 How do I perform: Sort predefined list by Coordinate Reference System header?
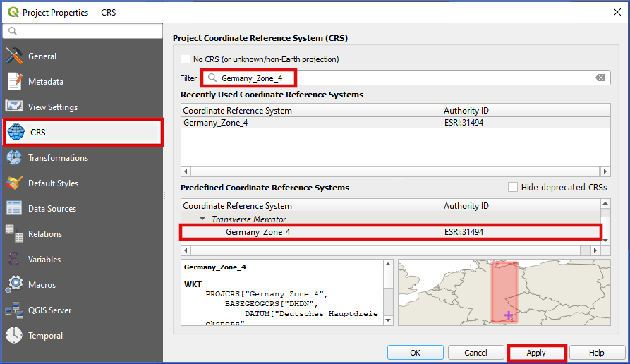(x=311, y=205)
